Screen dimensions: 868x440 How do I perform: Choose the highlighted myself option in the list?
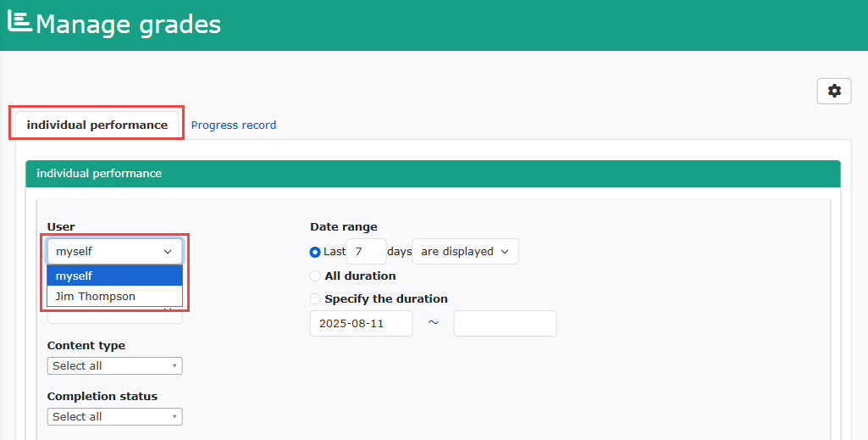tap(114, 276)
